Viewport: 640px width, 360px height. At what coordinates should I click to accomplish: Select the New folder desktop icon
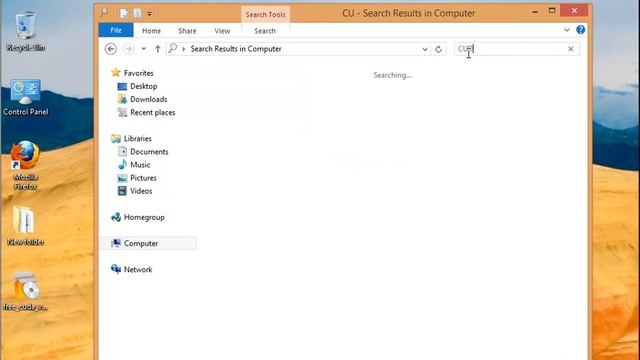[x=25, y=226]
